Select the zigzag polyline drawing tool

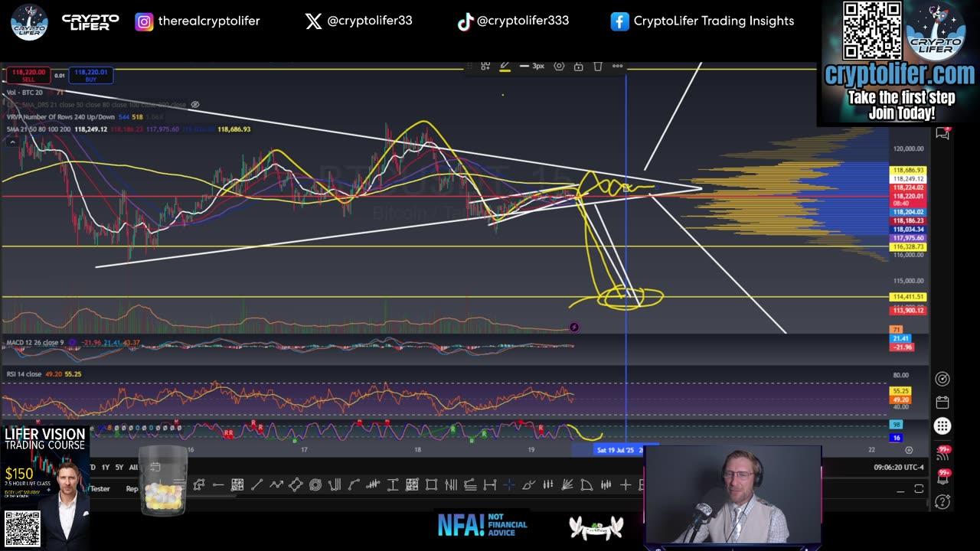pos(276,484)
